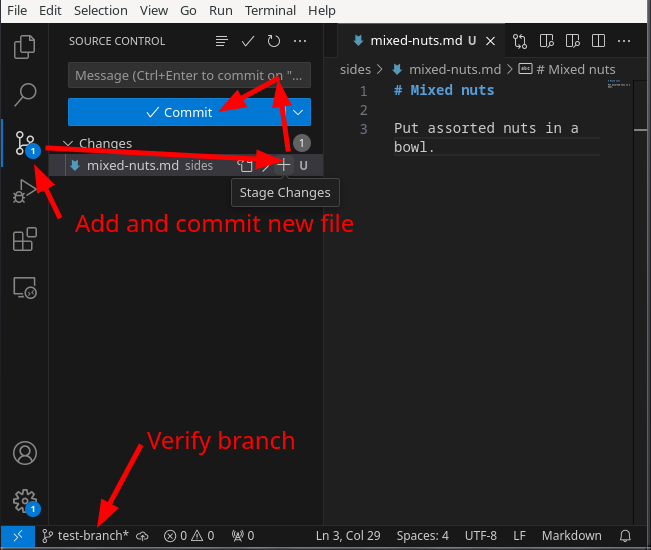This screenshot has width=651, height=550.
Task: Open the Run and Debug view
Action: [x=24, y=191]
